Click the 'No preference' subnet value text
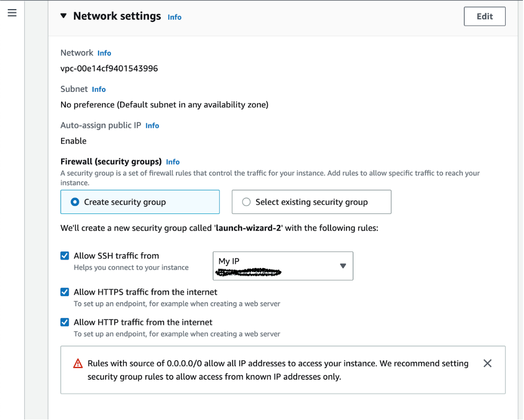 (x=165, y=105)
